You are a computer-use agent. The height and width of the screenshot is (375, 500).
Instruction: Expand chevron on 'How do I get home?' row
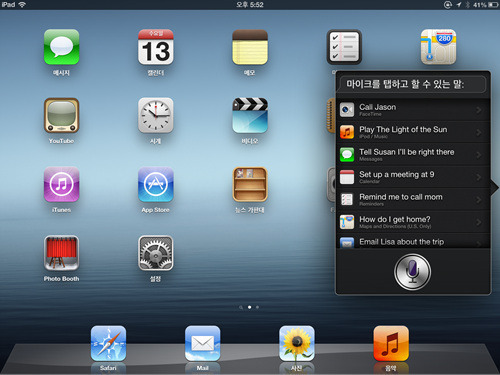click(479, 222)
